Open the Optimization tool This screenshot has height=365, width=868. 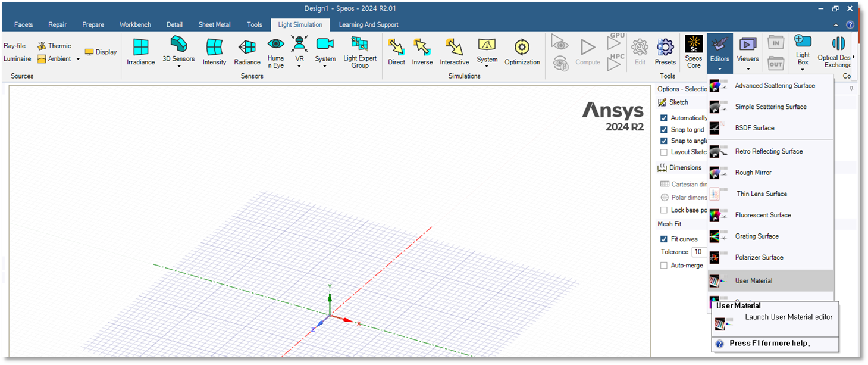point(522,52)
